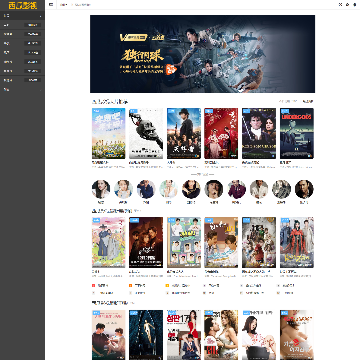Image resolution: width=360 pixels, height=360 pixels.
Task: Click the rightmost link beside first section heading
Action: [308, 101]
